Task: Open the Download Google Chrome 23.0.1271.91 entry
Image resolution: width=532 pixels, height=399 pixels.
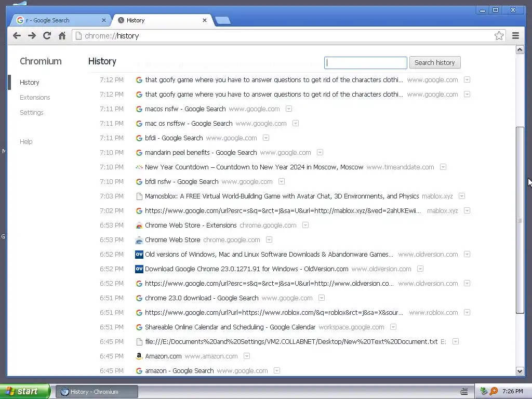Action: point(246,269)
